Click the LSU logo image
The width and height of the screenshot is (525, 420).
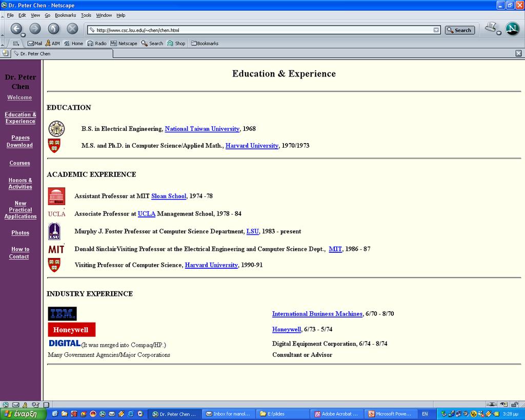[54, 231]
